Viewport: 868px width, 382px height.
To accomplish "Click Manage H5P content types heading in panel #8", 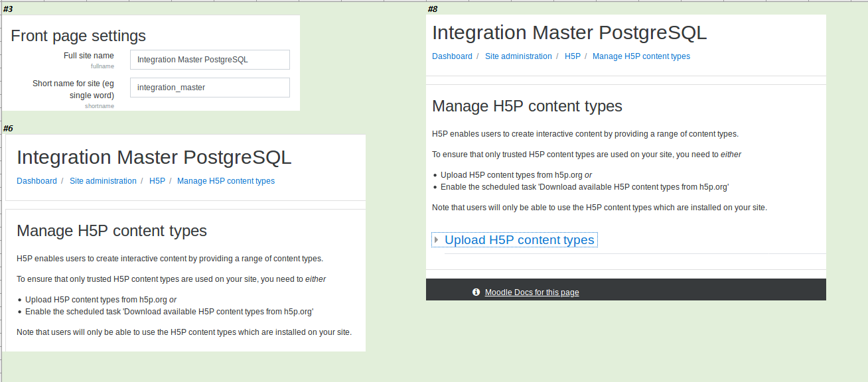I will click(527, 106).
